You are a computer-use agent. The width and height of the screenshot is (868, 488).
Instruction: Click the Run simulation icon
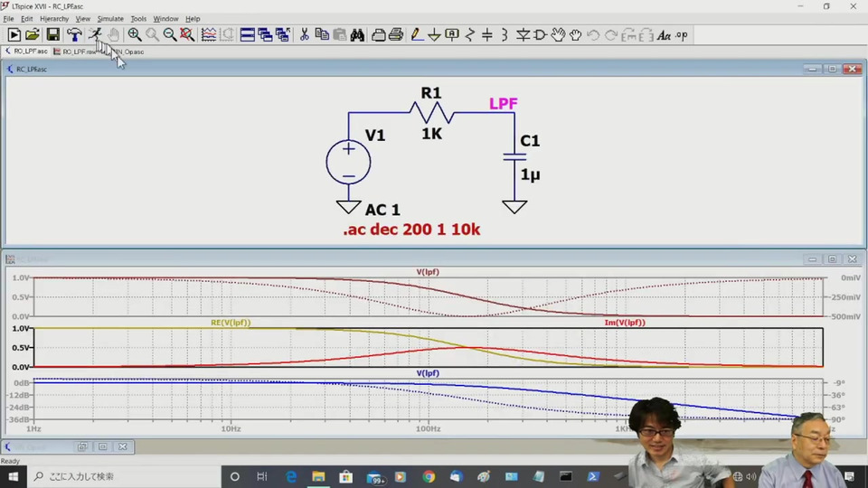pyautogui.click(x=95, y=35)
